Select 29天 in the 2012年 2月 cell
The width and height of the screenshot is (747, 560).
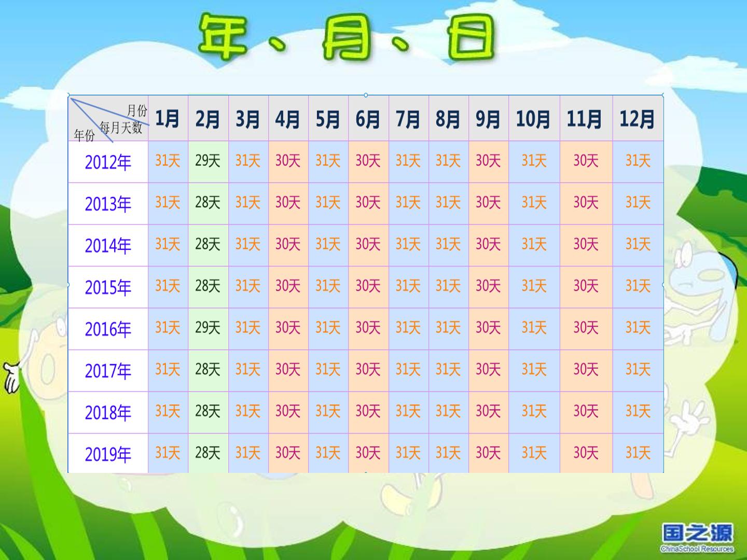click(208, 160)
